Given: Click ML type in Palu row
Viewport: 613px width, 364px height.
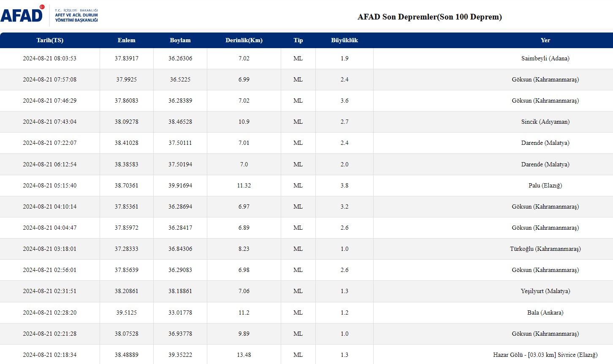Looking at the screenshot, I should (298, 185).
